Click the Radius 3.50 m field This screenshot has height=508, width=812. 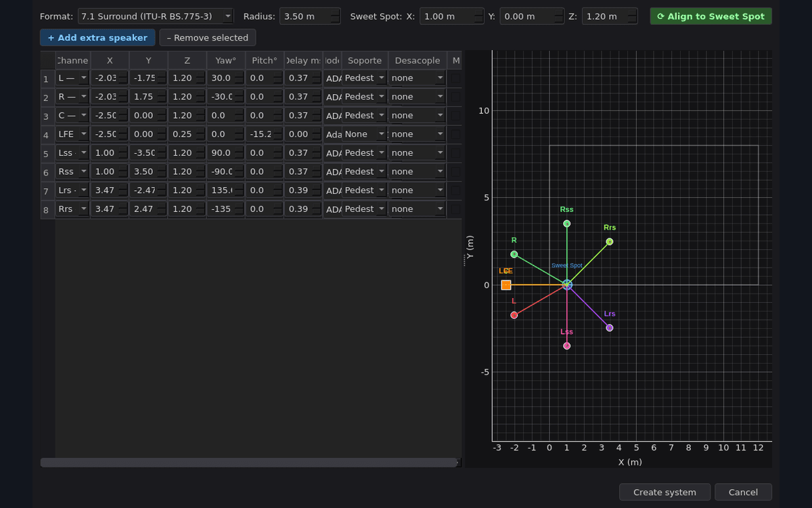tap(310, 16)
